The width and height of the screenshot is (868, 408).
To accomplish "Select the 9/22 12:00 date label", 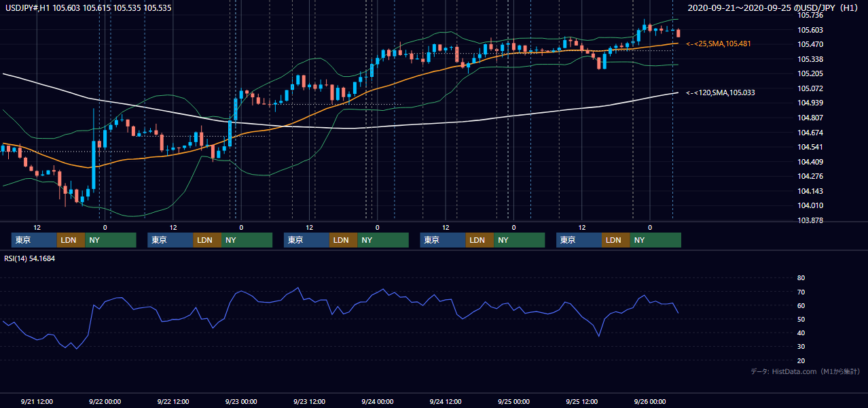I will pos(173,401).
